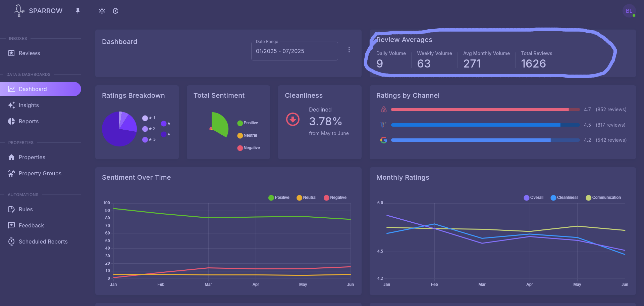Open the BL user avatar menu
The image size is (644, 306).
(x=629, y=11)
